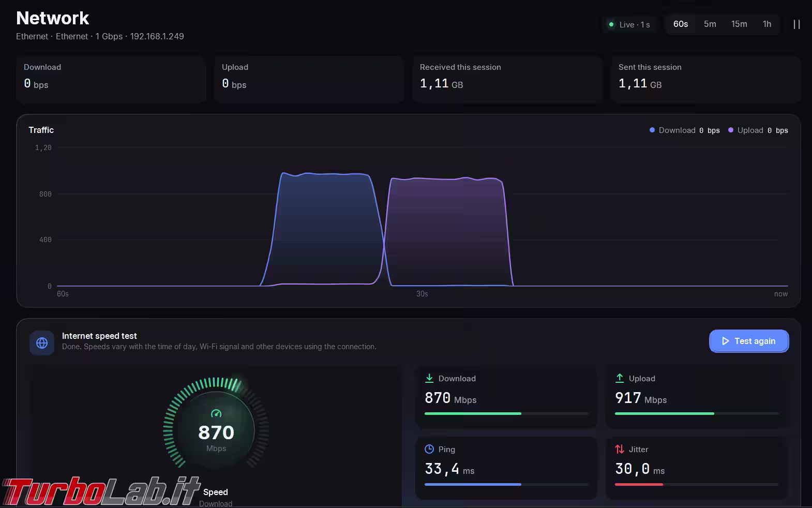Click the Upload speed progress bar
This screenshot has height=508, width=812.
(697, 413)
